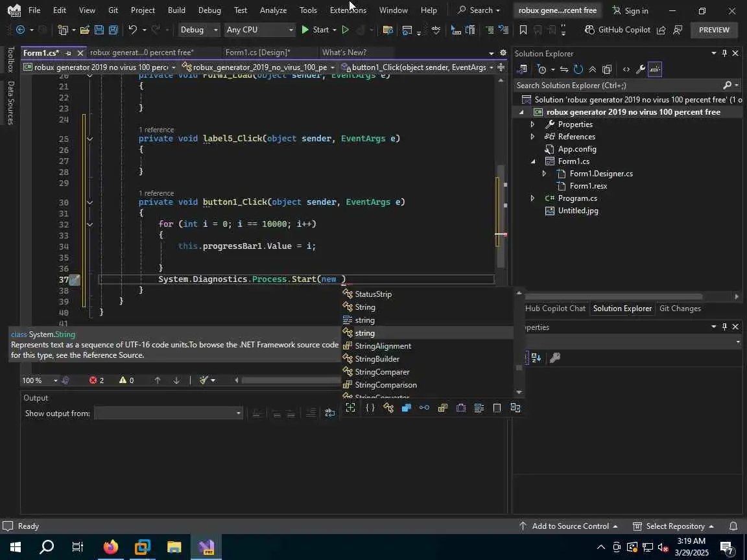The width and height of the screenshot is (747, 560).
Task: Toggle IntelliSense keyword filter icon
Action: tap(479, 408)
